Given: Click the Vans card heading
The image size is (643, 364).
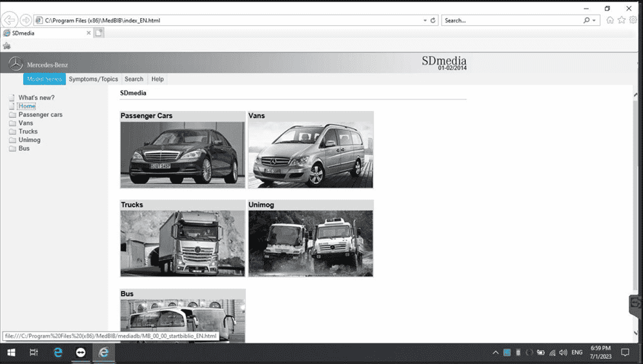Looking at the screenshot, I should 256,116.
